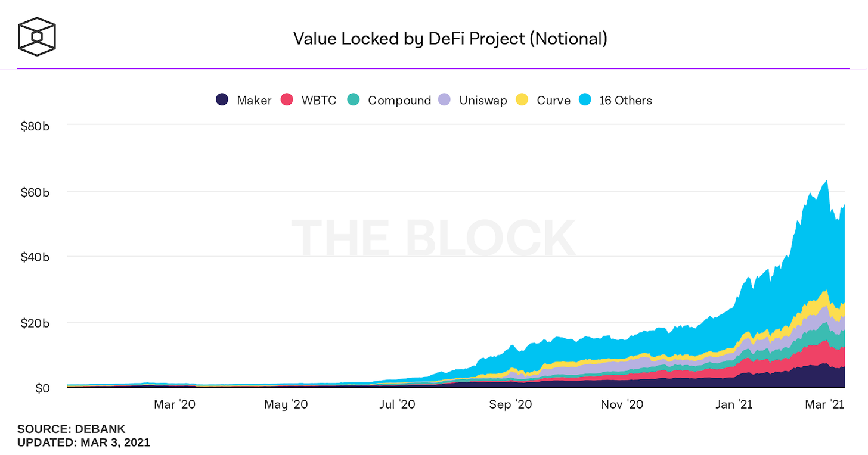Click the Jan '21 x-axis label
The width and height of the screenshot is (868, 455).
click(x=733, y=405)
